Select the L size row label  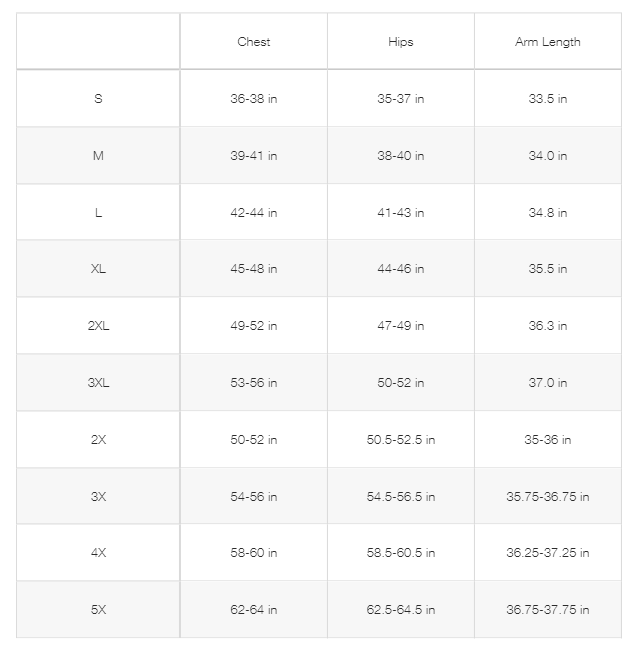point(98,213)
